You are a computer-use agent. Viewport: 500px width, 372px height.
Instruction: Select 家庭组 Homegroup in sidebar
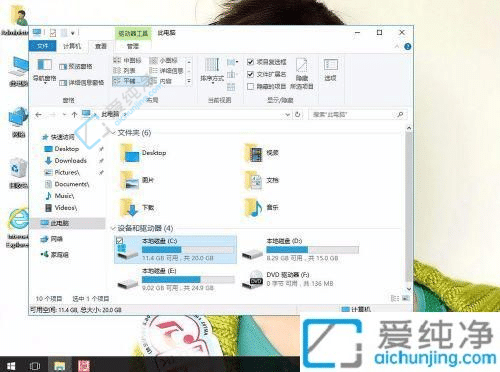(54, 255)
